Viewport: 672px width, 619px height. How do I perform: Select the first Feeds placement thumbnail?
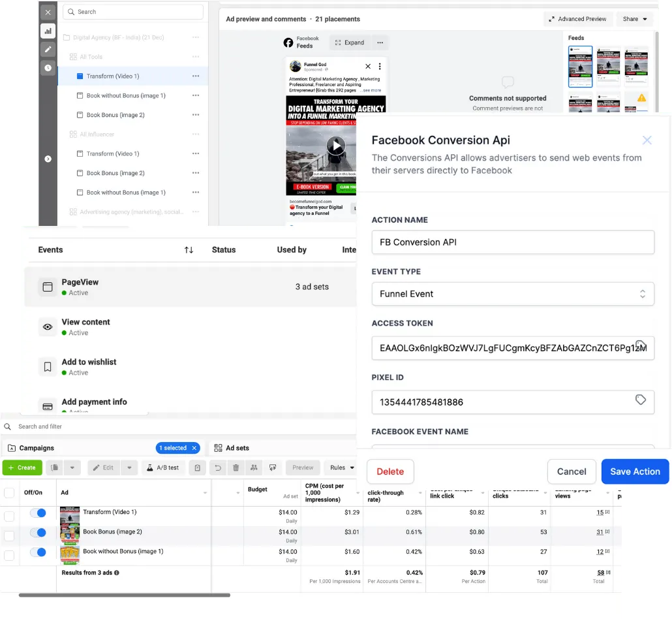(580, 67)
